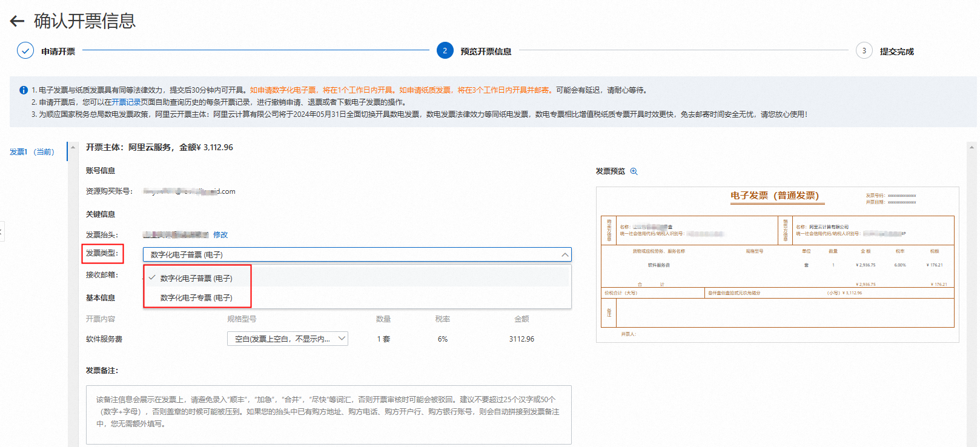Click the 发票预览 heading
The height and width of the screenshot is (447, 980).
pos(611,171)
